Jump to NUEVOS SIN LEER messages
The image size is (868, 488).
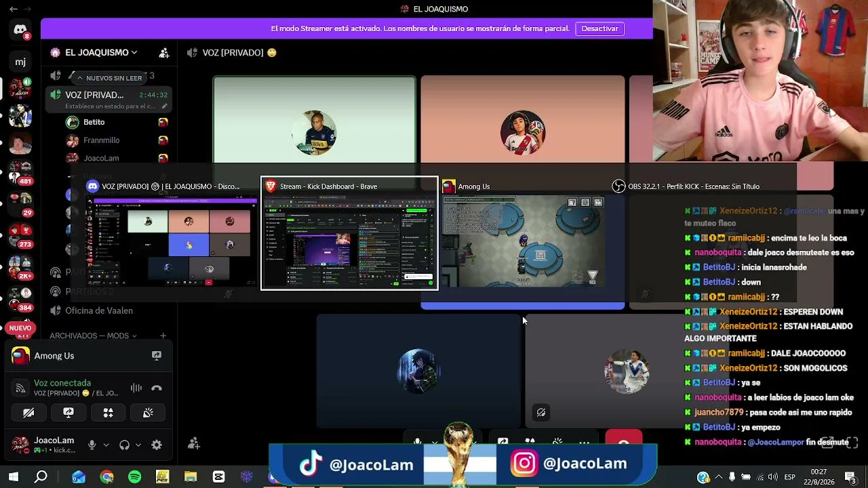click(x=109, y=78)
